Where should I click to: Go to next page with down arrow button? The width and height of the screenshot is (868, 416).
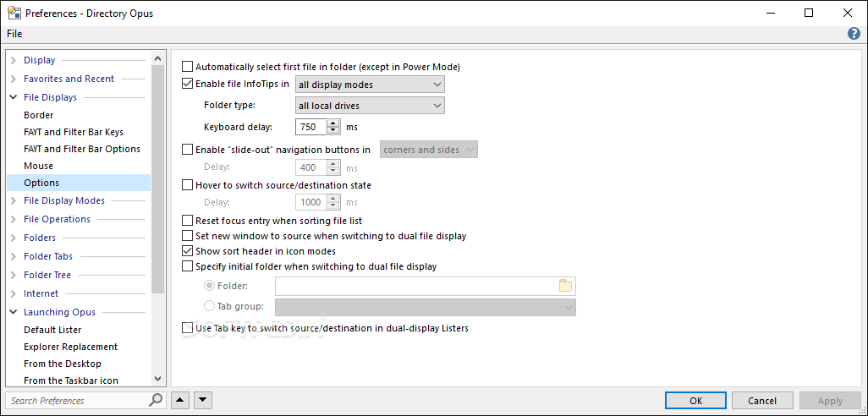click(203, 400)
